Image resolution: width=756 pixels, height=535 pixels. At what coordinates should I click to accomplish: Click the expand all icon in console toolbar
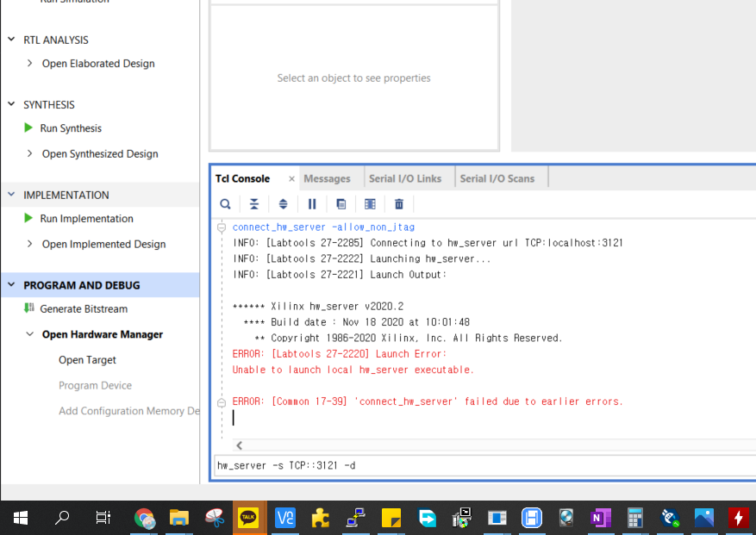pos(283,204)
